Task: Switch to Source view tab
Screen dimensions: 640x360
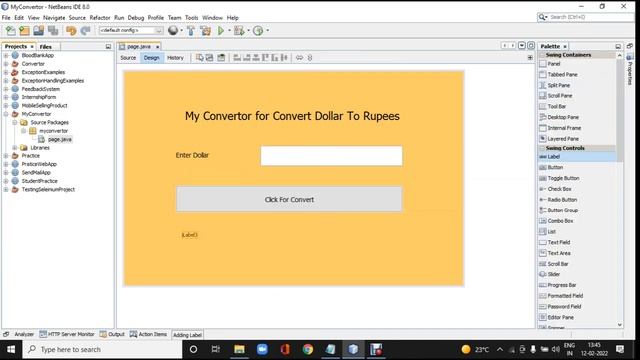Action: (128, 58)
